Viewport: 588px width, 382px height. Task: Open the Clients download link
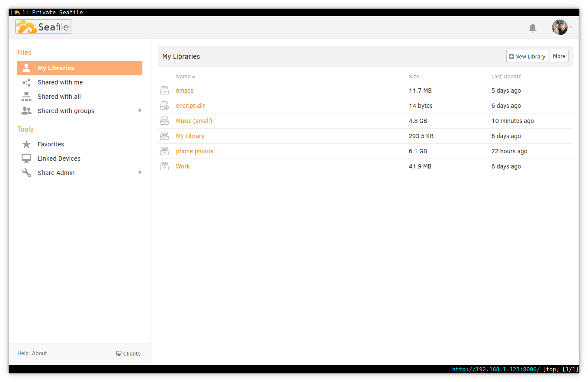(129, 353)
